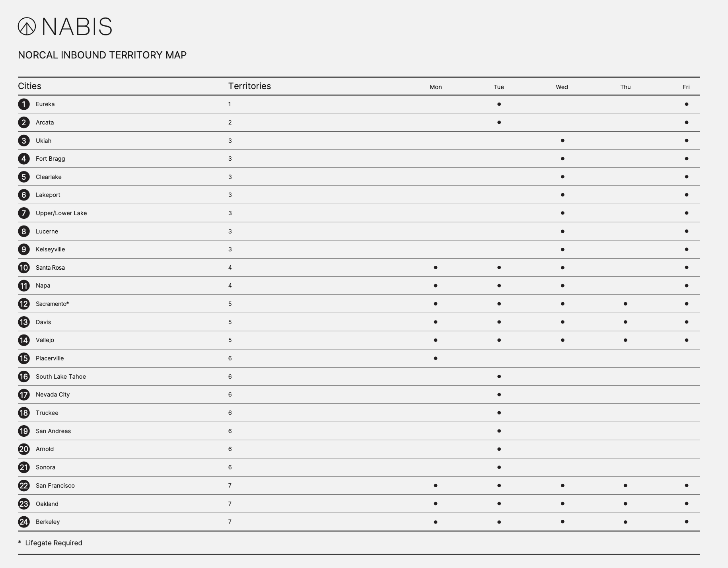The height and width of the screenshot is (568, 728).
Task: Click the Oakland city name
Action: click(x=47, y=504)
